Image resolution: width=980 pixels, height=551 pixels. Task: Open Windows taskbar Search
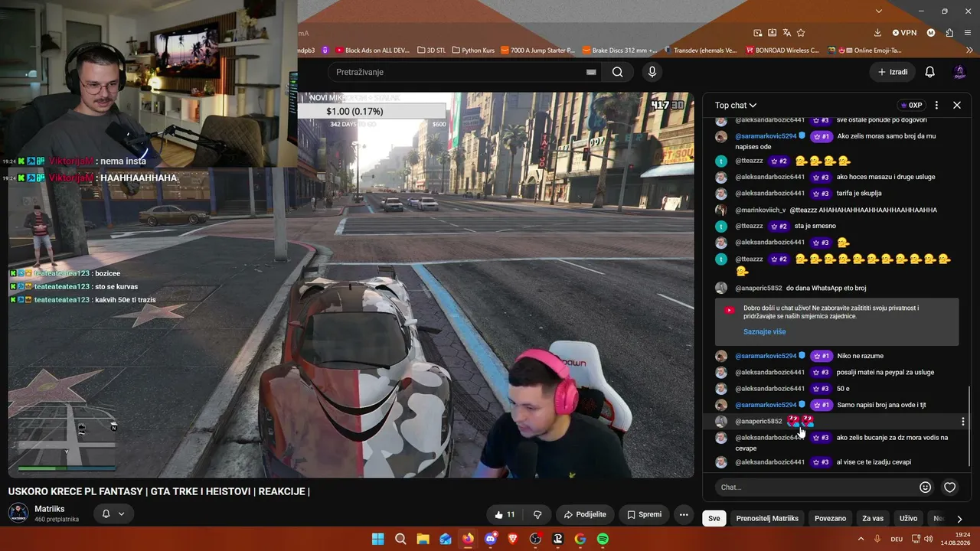[x=400, y=539]
